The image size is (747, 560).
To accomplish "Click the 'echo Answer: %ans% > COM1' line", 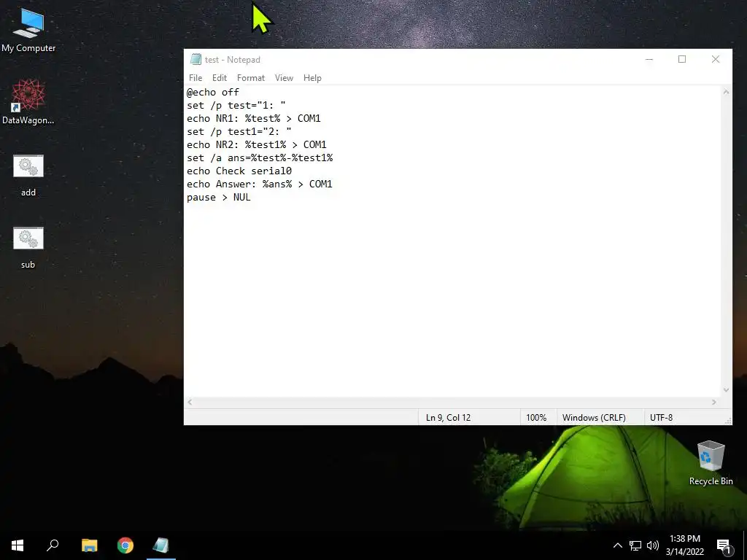I will click(259, 184).
